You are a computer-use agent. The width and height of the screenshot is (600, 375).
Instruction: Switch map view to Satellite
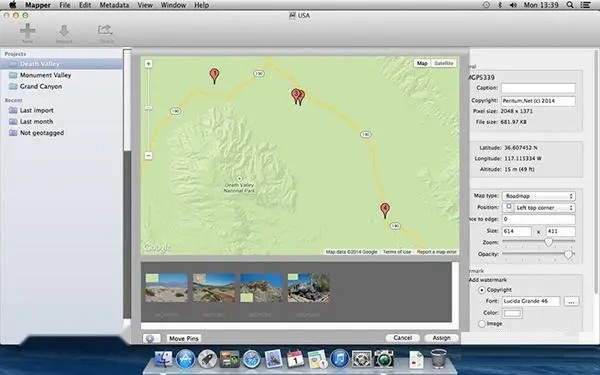pyautogui.click(x=443, y=63)
